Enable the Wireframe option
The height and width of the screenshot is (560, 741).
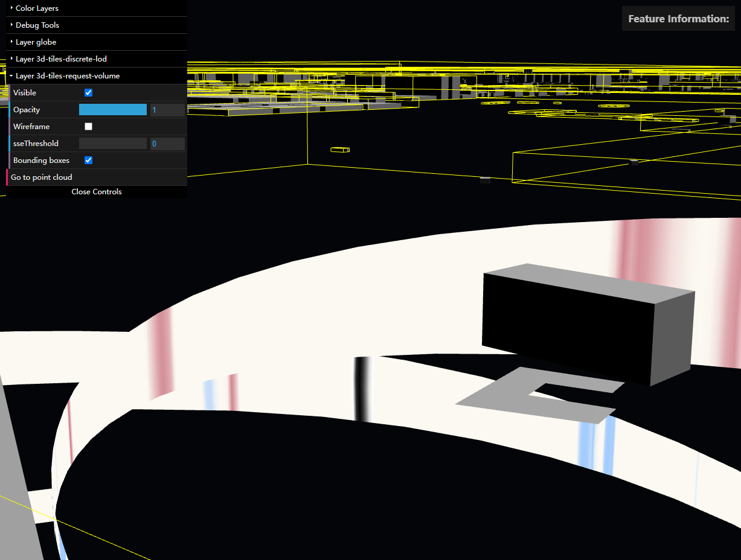[x=88, y=126]
